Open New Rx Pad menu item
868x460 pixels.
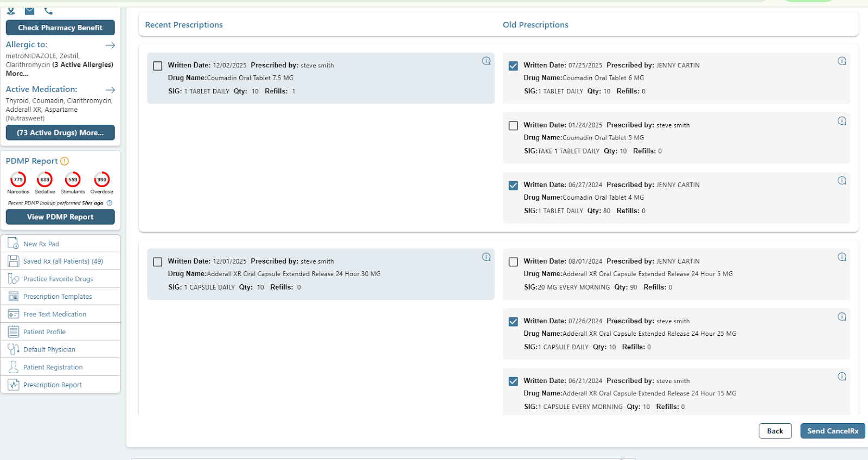coord(41,244)
